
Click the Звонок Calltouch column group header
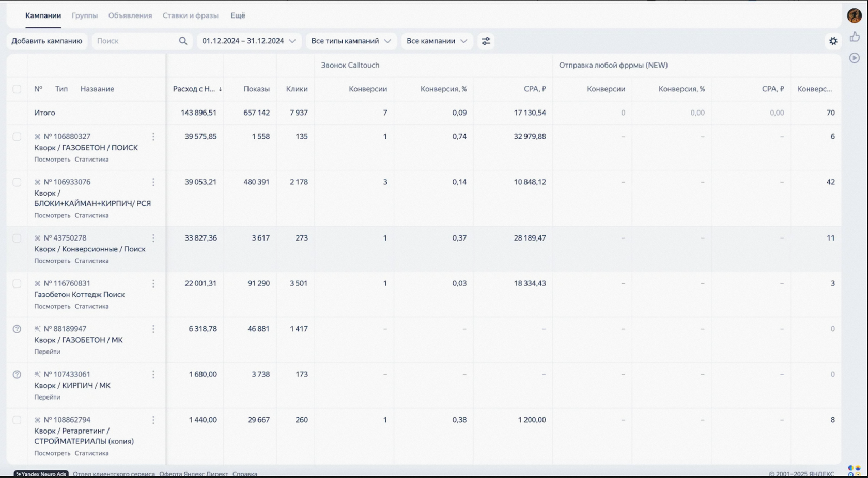(350, 65)
